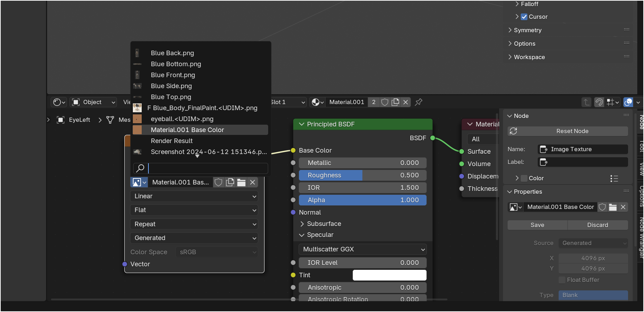Viewport: 644px width, 312px height.
Task: Click the white Tint color swatch
Action: [389, 275]
